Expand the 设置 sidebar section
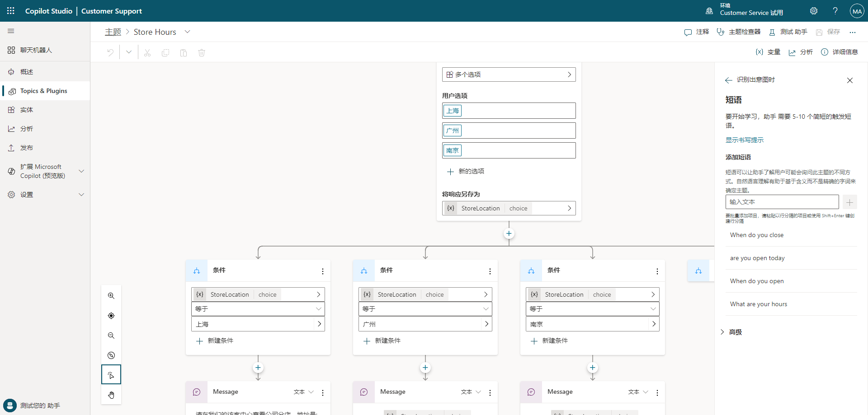 [81, 195]
